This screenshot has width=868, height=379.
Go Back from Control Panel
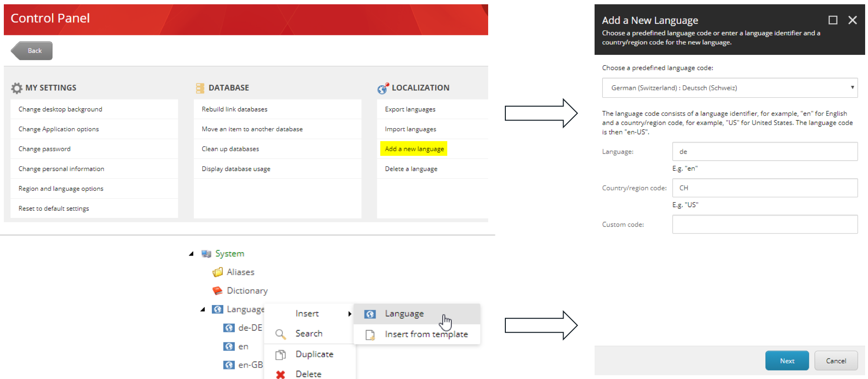pyautogui.click(x=32, y=51)
